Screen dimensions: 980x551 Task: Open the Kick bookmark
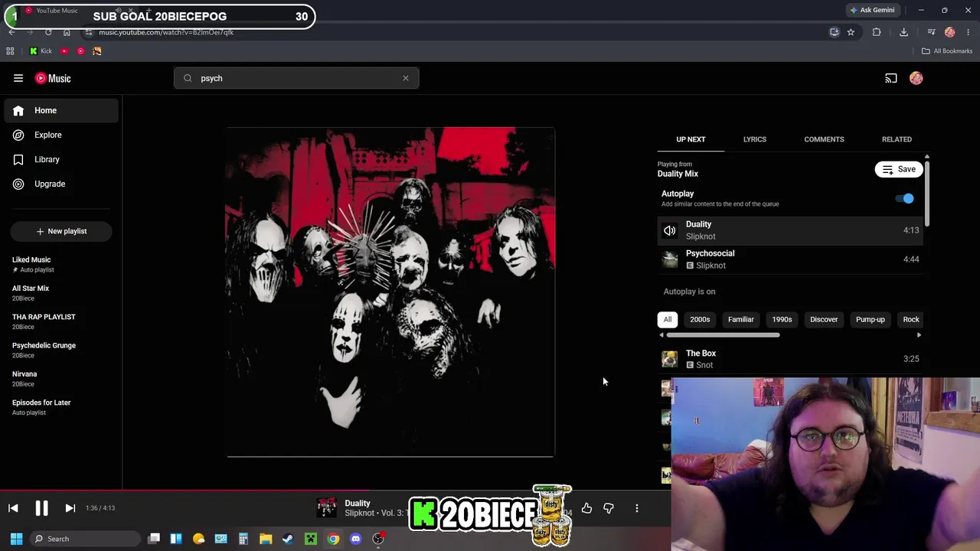(41, 51)
